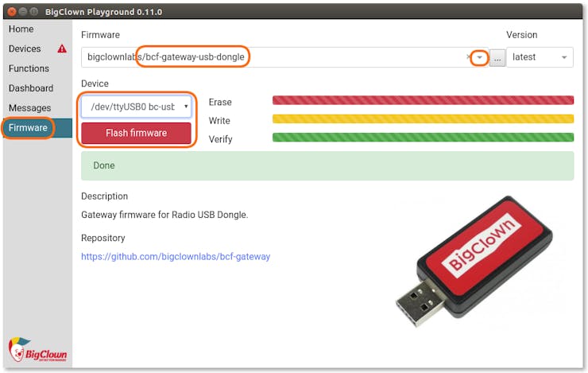Click the BigClown USB dongle image

point(474,262)
